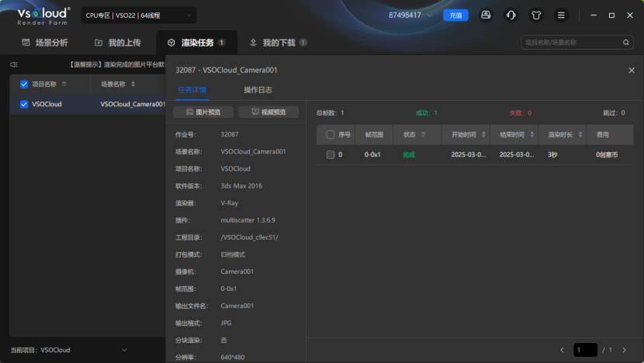Click the search magnifier icon
Screen dimensions: 644x363
click(626, 43)
